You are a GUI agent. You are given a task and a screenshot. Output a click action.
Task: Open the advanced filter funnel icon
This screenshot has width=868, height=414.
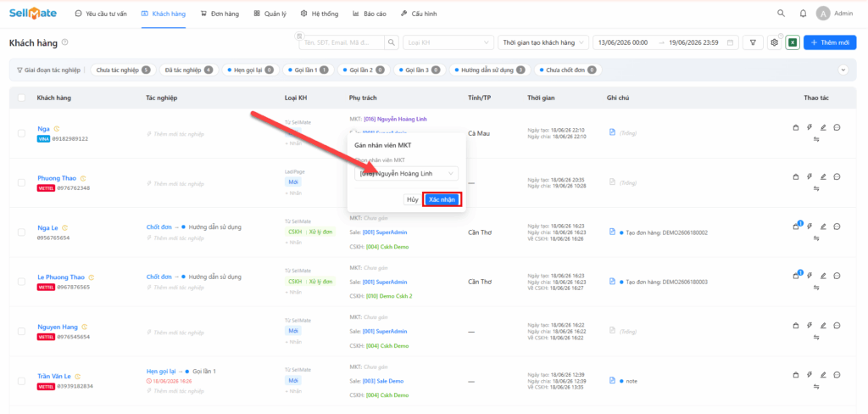(753, 42)
